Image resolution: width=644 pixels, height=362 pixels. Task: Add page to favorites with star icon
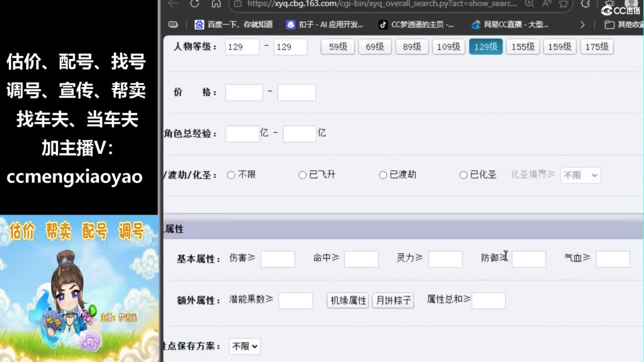pos(563,4)
